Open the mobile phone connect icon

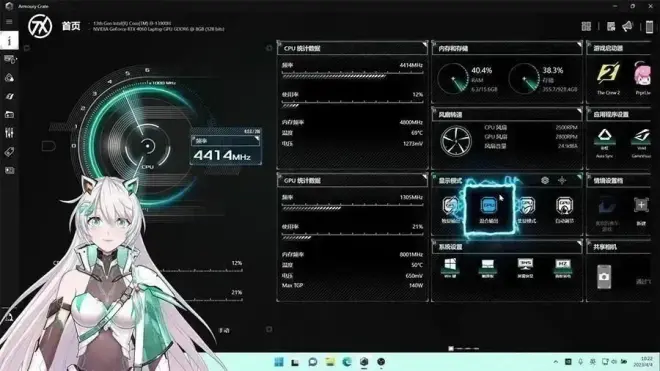point(649,27)
